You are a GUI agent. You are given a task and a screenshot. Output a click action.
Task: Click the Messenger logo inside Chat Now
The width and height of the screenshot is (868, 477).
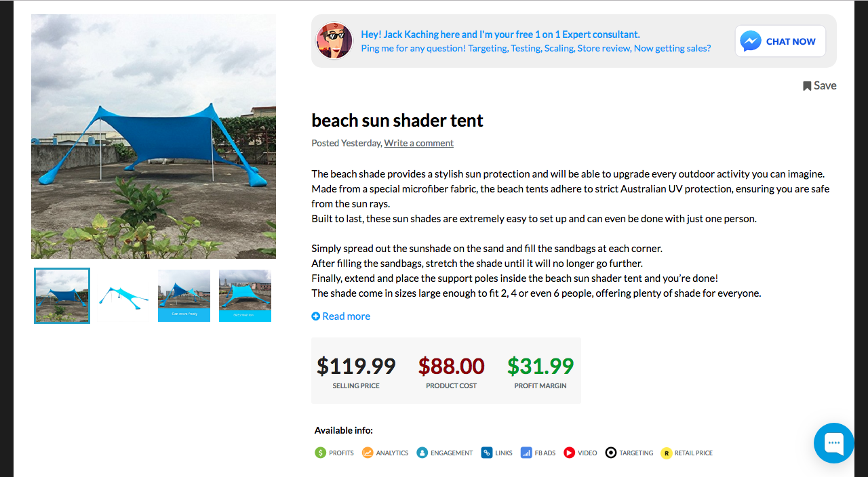click(x=751, y=41)
